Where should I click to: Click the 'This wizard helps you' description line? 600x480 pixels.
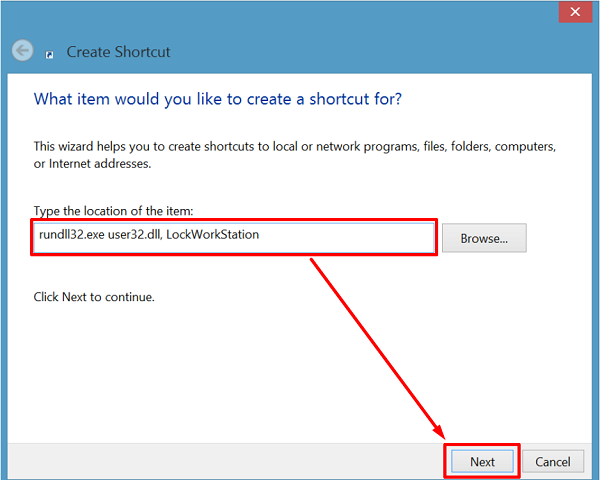(295, 146)
